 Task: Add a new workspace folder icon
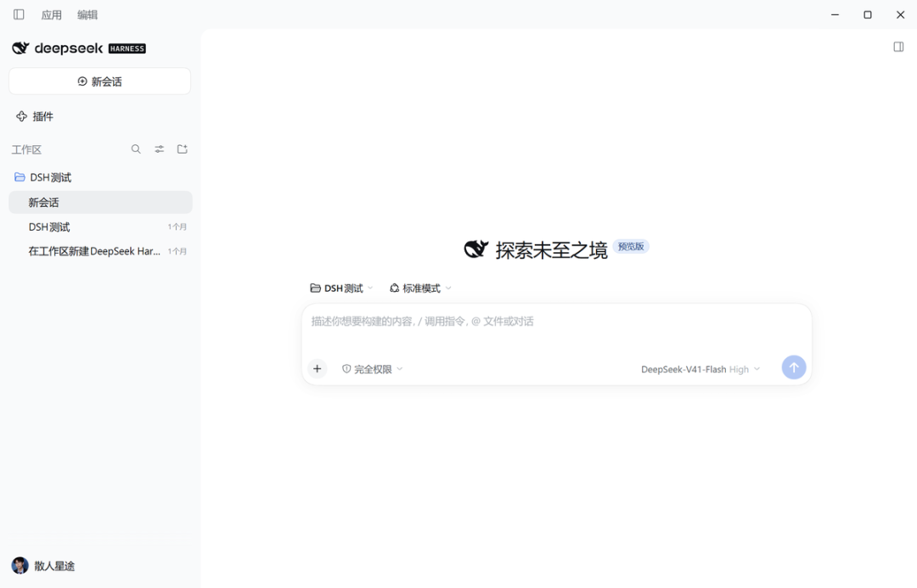click(x=183, y=149)
